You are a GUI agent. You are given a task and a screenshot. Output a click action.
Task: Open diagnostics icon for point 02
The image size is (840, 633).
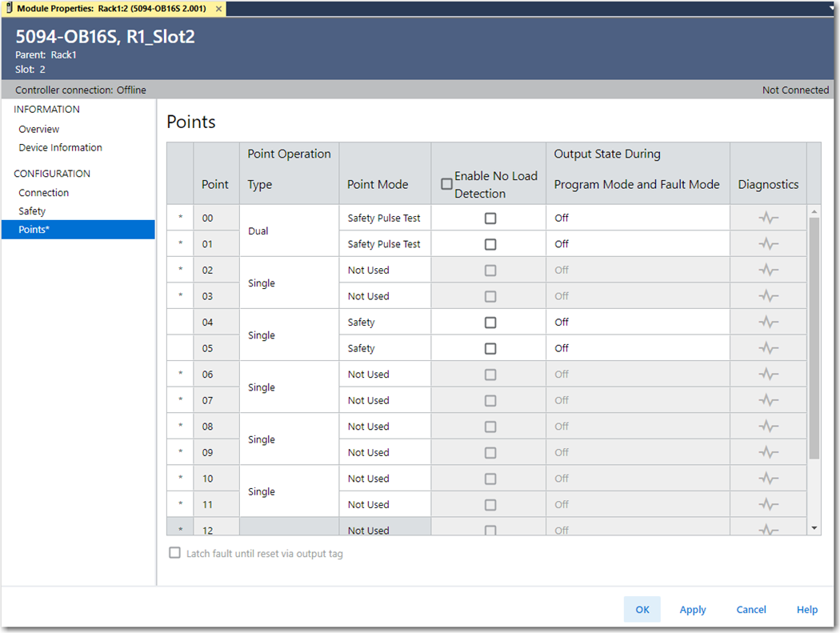(768, 270)
